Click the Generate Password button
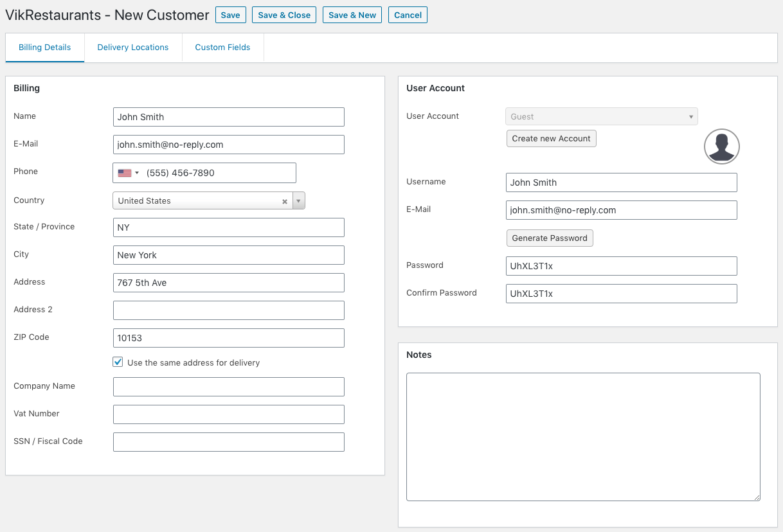 click(550, 238)
